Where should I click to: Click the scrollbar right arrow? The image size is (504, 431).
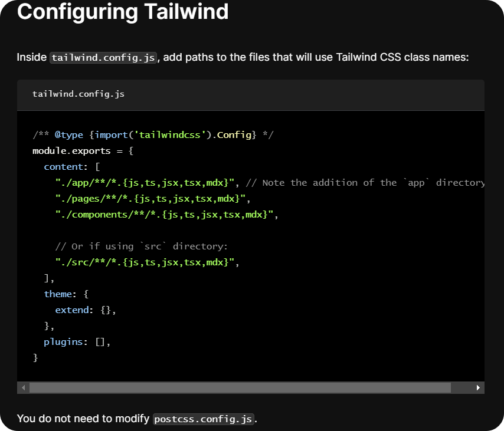478,387
